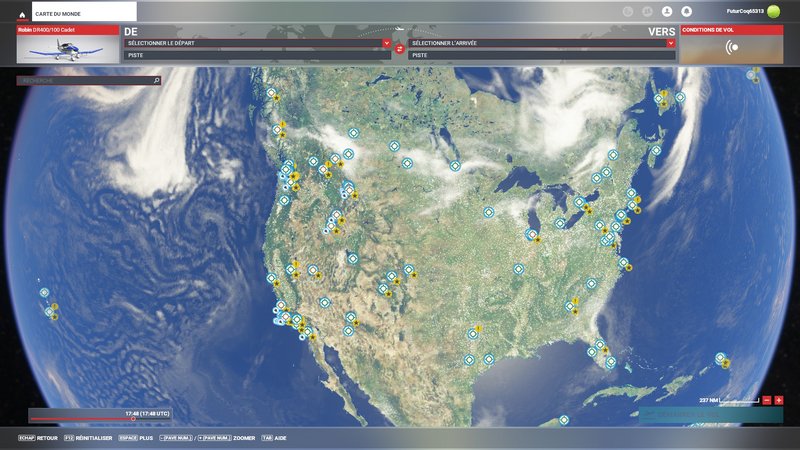Click the search magnifier icon
Image resolution: width=800 pixels, height=450 pixels.
pos(157,81)
